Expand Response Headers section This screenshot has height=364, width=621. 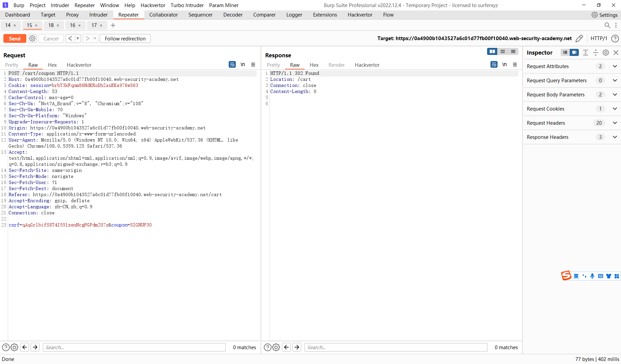click(572, 137)
